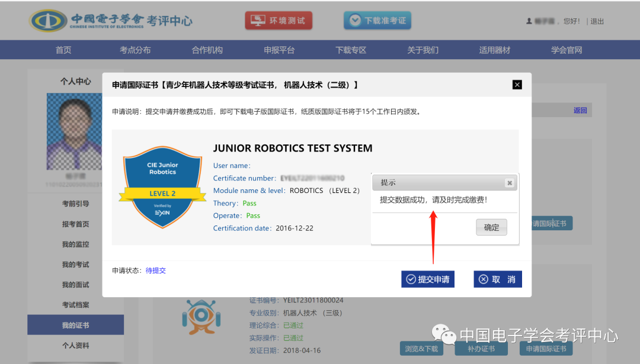Click the user silhouette icon top right

click(x=529, y=20)
